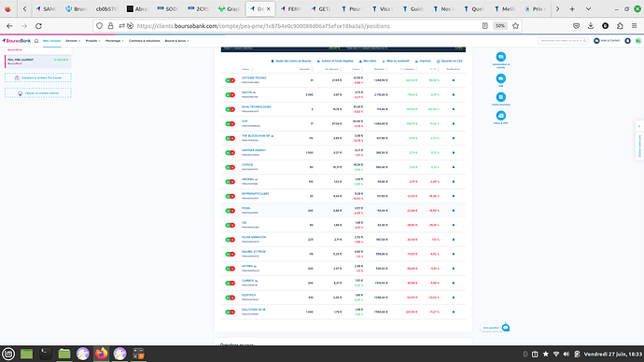Expand the Services menu dropdown
644x362 pixels.
coord(73,41)
